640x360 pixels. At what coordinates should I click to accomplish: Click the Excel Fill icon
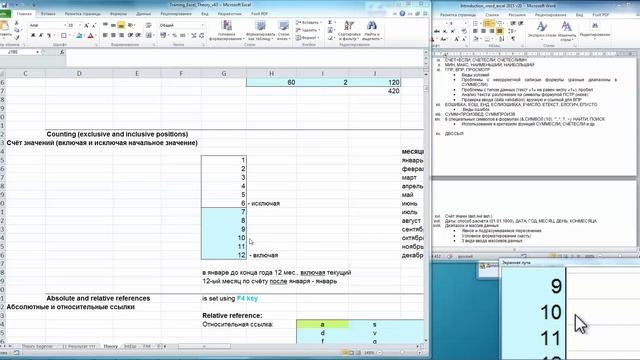pos(330,30)
